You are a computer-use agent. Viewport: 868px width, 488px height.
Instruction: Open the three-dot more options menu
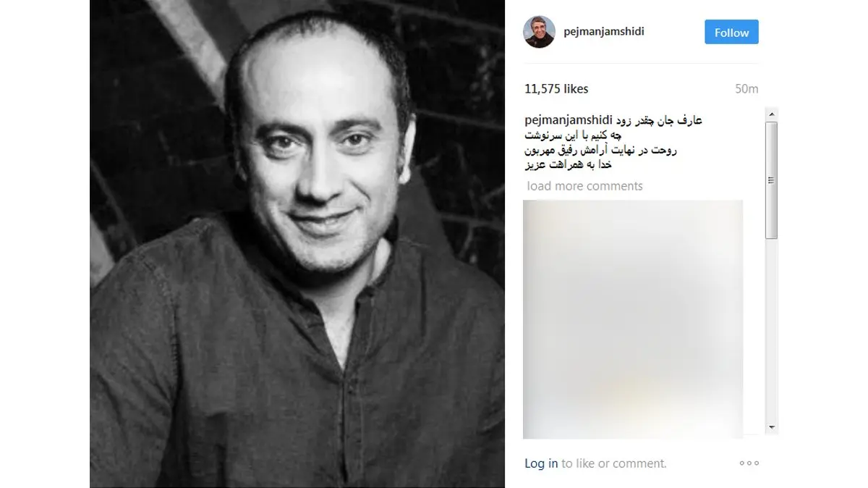click(x=749, y=463)
